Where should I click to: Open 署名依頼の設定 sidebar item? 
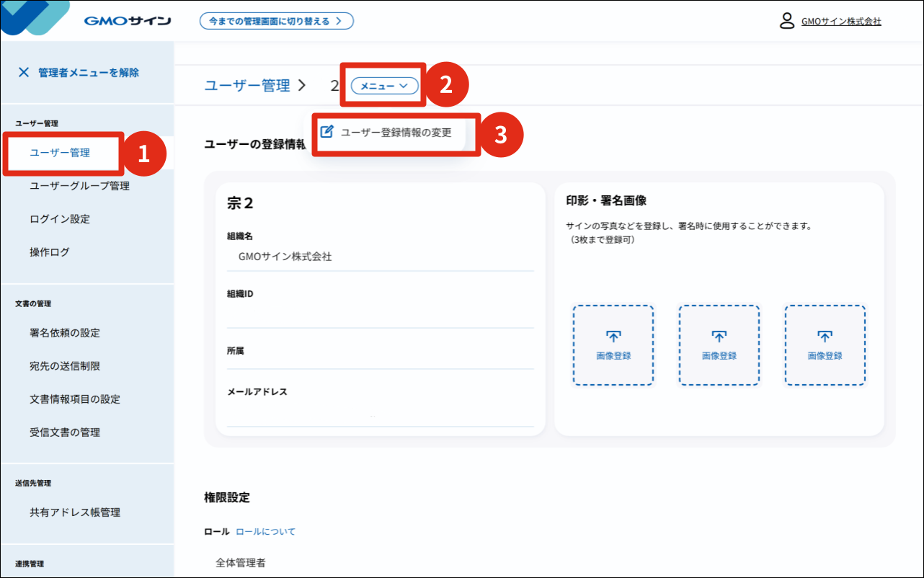[x=65, y=333]
